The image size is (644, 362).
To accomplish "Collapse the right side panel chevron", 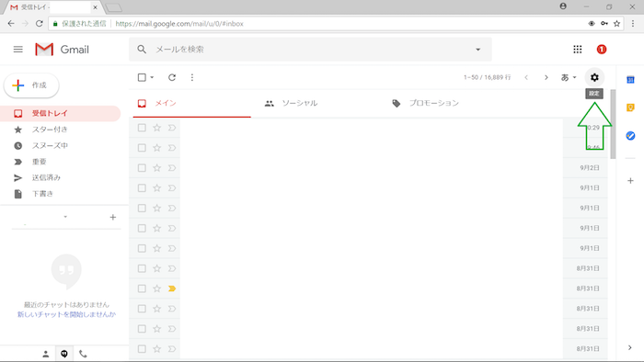I will click(x=630, y=347).
